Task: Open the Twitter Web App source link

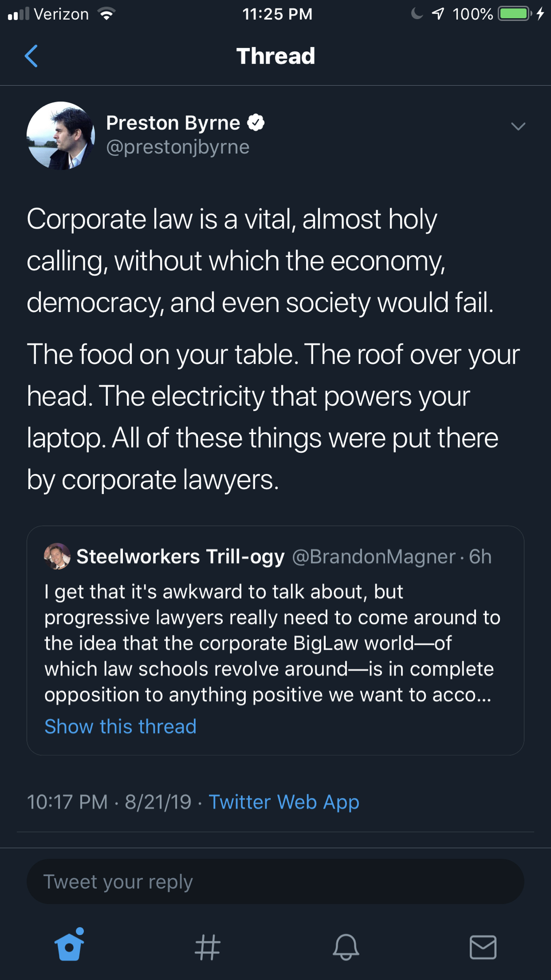Action: tap(284, 802)
